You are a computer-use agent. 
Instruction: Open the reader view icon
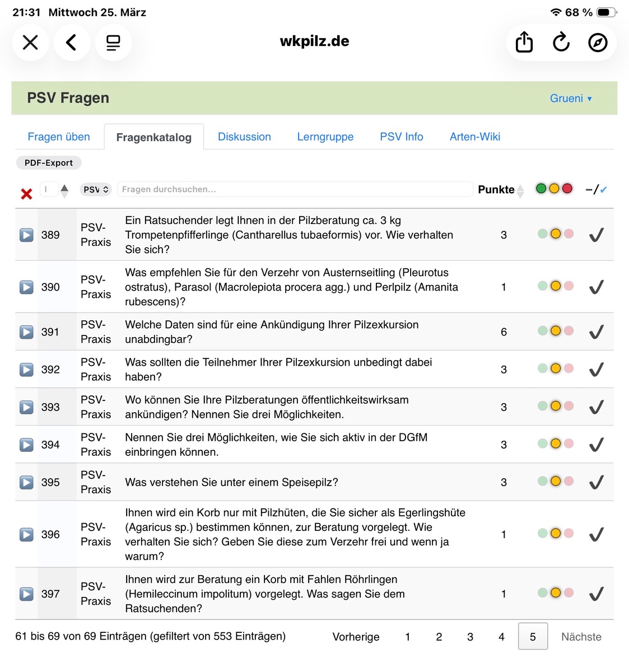pos(113,43)
